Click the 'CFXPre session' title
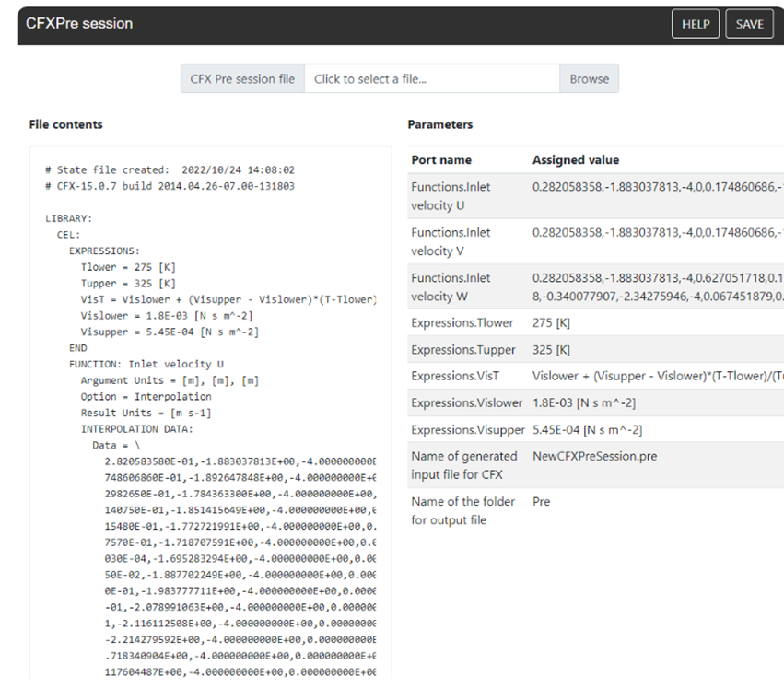This screenshot has height=688, width=784. [79, 24]
